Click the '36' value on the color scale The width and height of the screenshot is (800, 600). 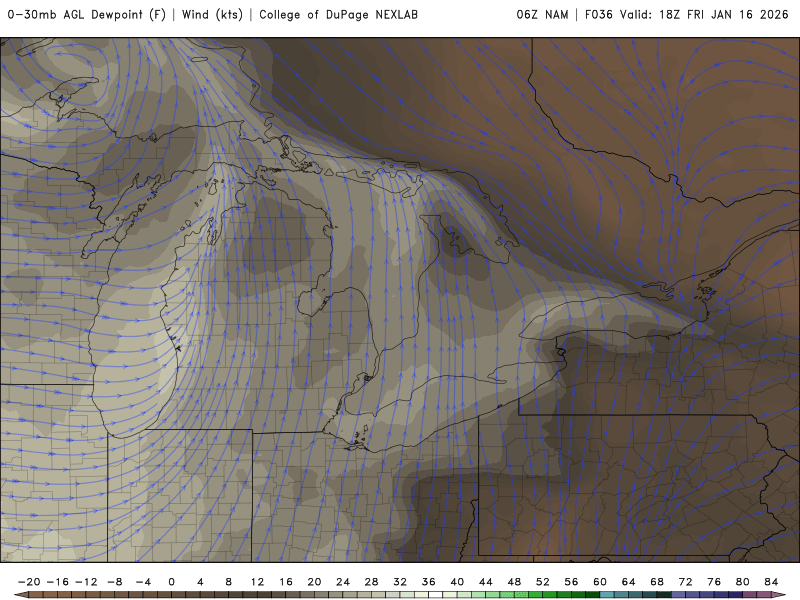(429, 582)
